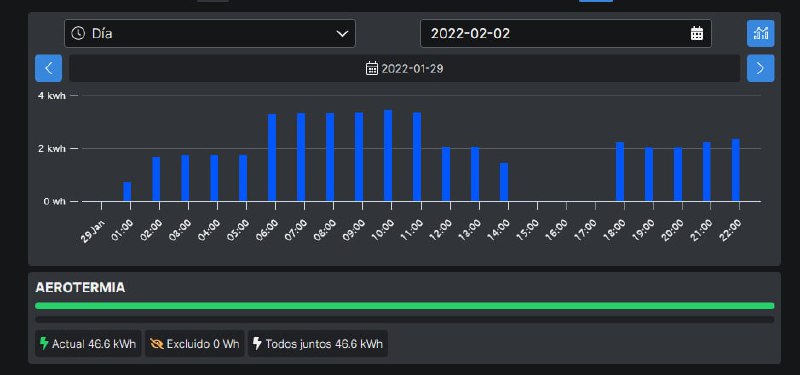Viewport: 800px width, 375px height.
Task: Select the Actual 46.6 kWh badge
Action: pos(88,343)
